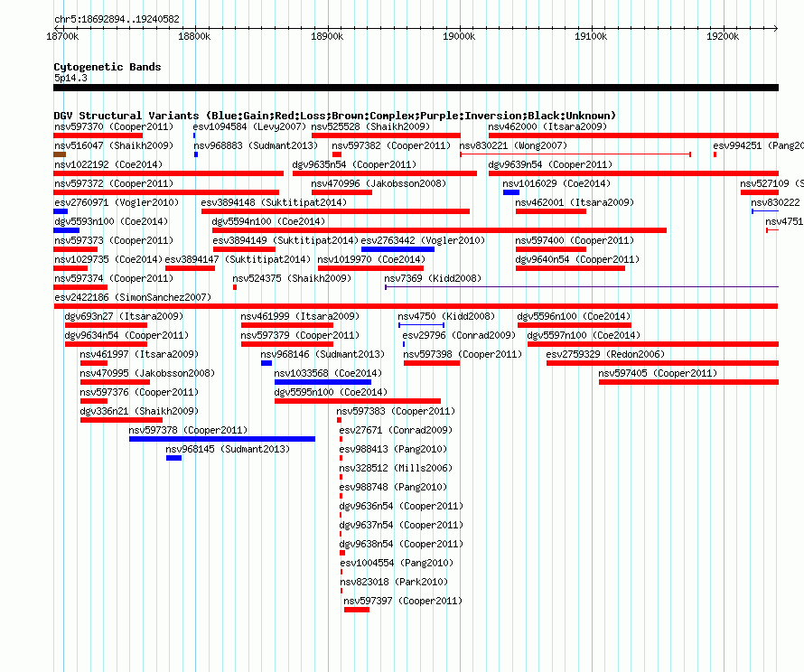Open nsv1016029 (Coe2014) variant
Screen dimensions: 804x672
[556, 183]
